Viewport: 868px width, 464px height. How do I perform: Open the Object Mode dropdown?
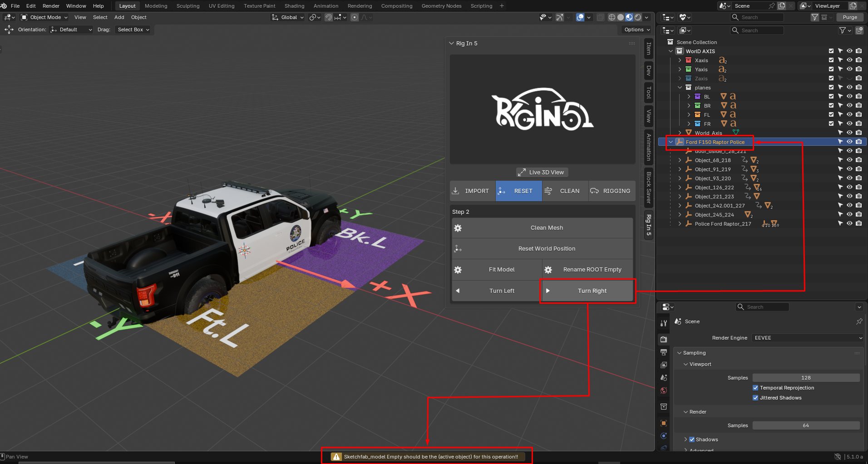pos(44,17)
